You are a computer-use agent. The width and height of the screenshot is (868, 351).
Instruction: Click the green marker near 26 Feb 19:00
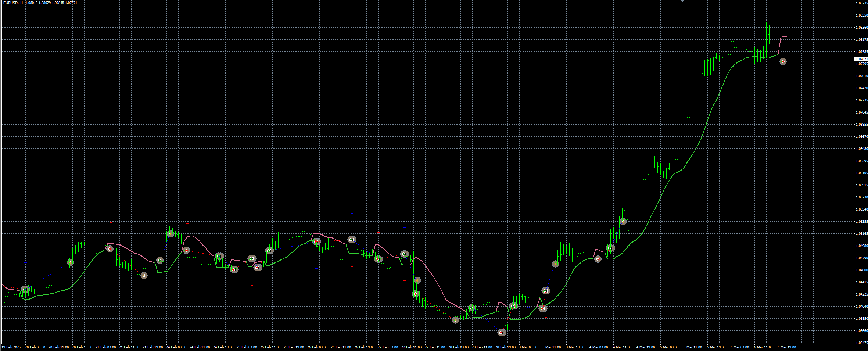(x=352, y=240)
